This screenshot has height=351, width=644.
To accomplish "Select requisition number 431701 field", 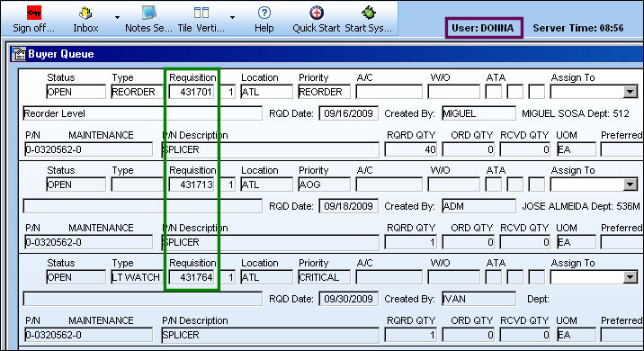I will [192, 92].
